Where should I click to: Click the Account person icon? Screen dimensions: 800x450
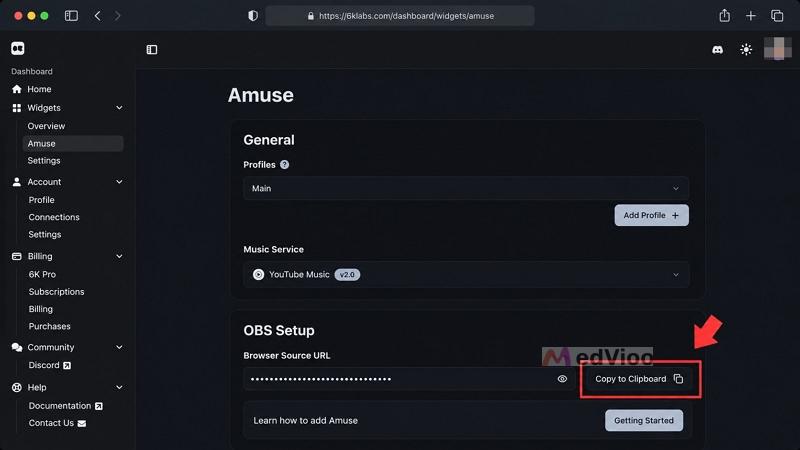click(17, 182)
